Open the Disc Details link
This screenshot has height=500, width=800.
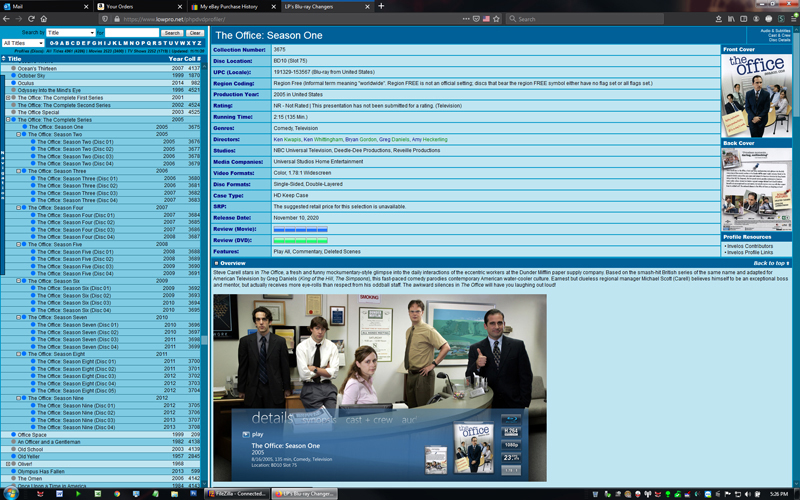(780, 40)
